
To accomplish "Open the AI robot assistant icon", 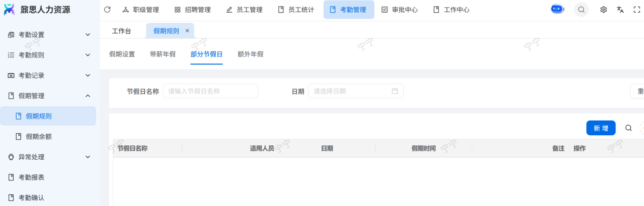I will tap(557, 10).
